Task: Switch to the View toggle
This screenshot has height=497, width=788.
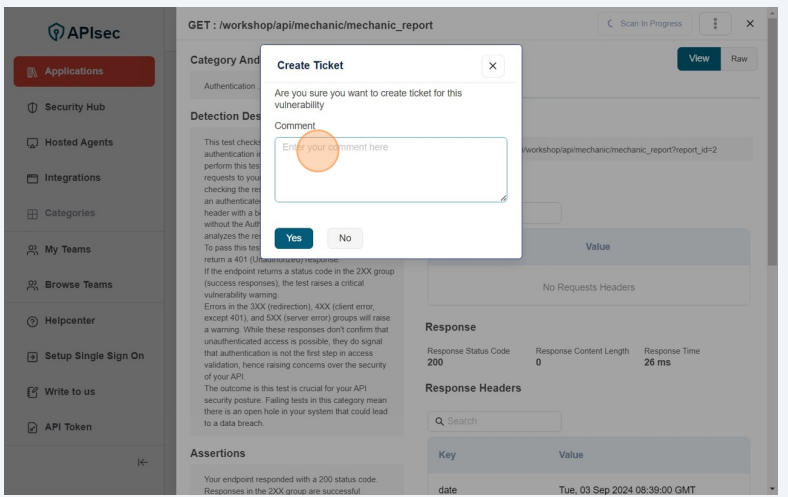Action: [x=699, y=59]
